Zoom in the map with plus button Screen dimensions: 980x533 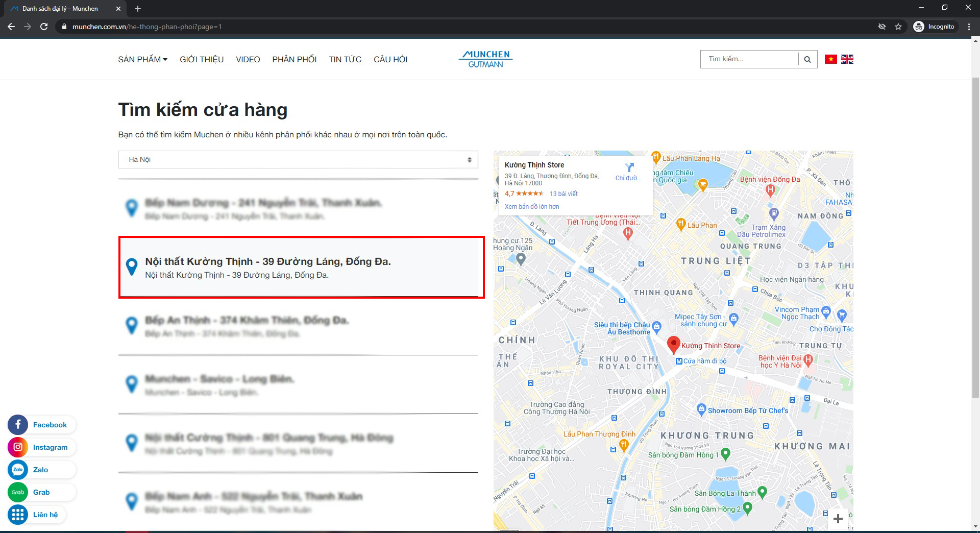coord(838,519)
